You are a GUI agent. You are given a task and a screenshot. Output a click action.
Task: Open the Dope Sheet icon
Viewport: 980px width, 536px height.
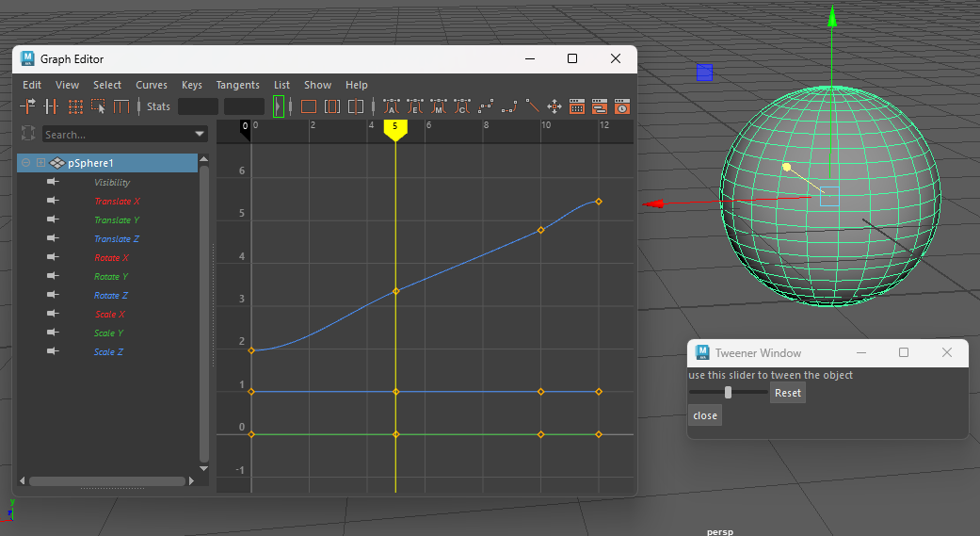577,106
